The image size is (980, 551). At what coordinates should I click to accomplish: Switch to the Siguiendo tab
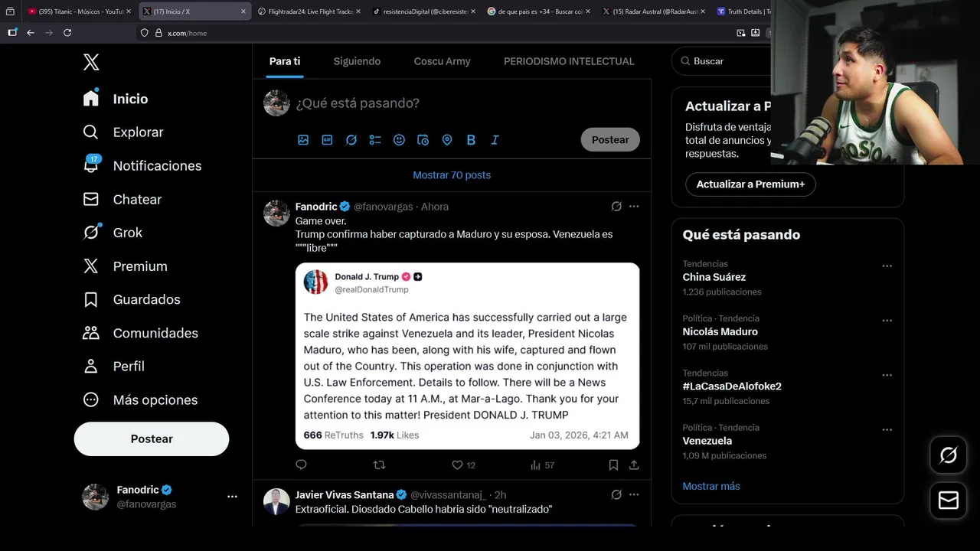click(x=357, y=61)
